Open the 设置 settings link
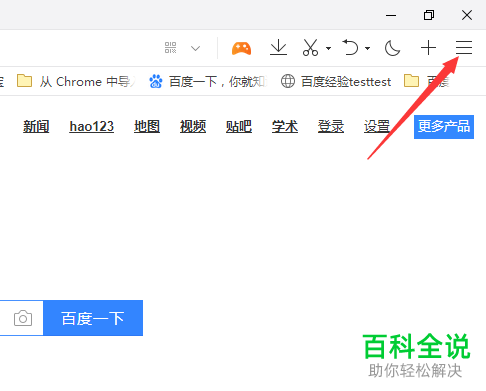 (x=377, y=127)
